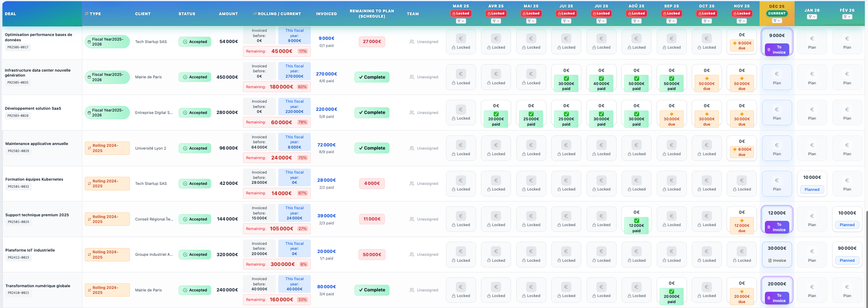Click To invoice button for Transformation numérique globale
Screen dimensions: 868x308
[x=777, y=298]
